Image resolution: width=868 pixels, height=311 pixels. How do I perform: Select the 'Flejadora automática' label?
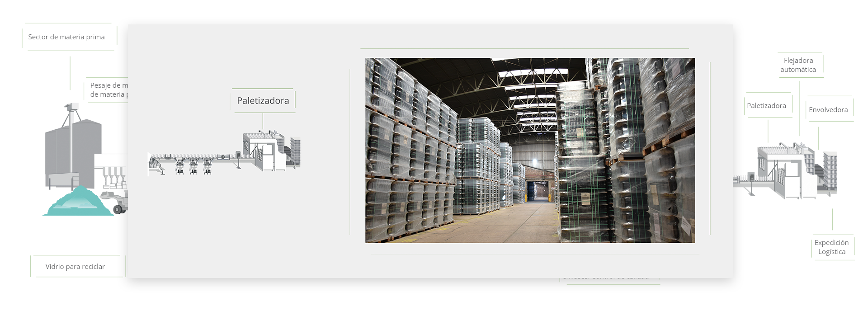tap(798, 65)
